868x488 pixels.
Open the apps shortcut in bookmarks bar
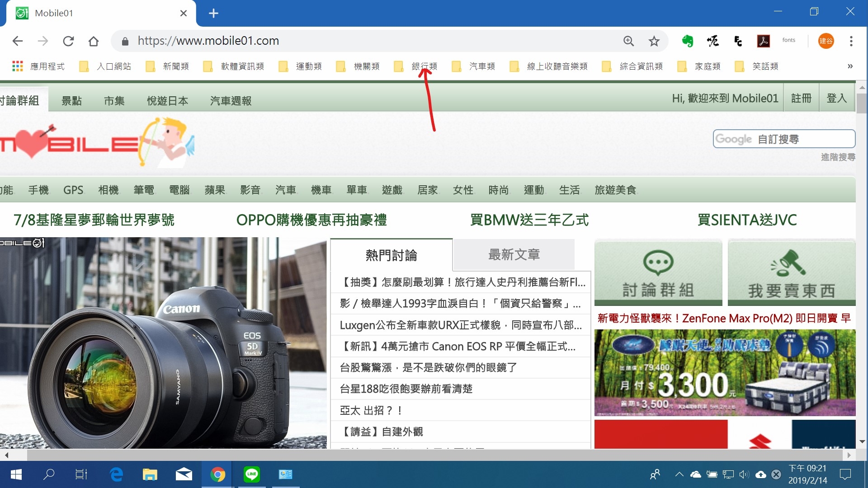pos(38,66)
